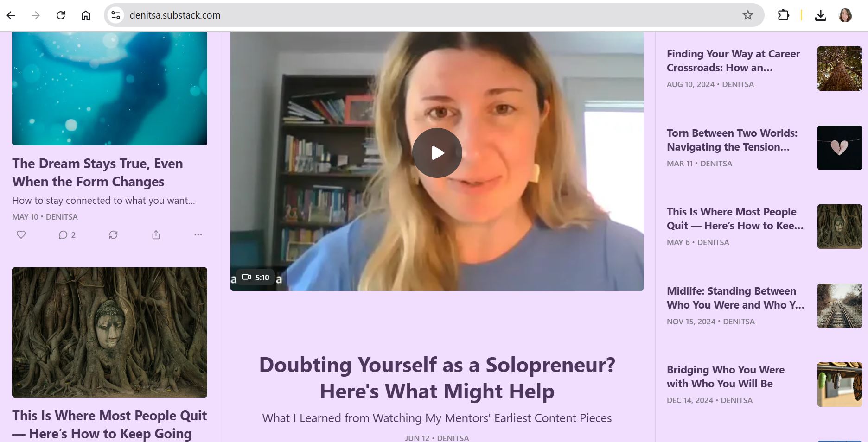
Task: Like The Dream Stays True post
Action: 21,235
